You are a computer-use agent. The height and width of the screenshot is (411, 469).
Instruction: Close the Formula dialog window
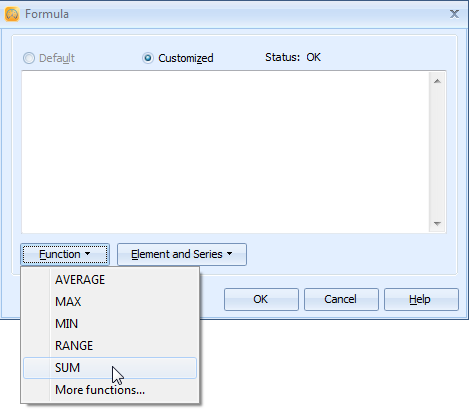click(x=454, y=14)
